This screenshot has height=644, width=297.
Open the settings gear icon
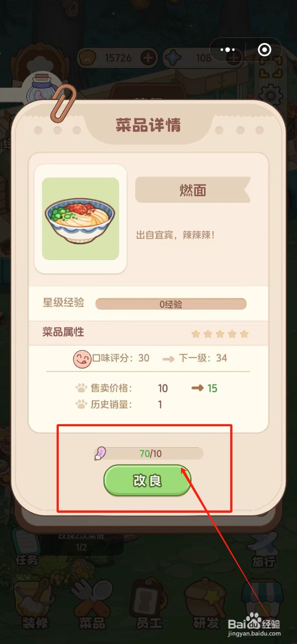point(270,96)
